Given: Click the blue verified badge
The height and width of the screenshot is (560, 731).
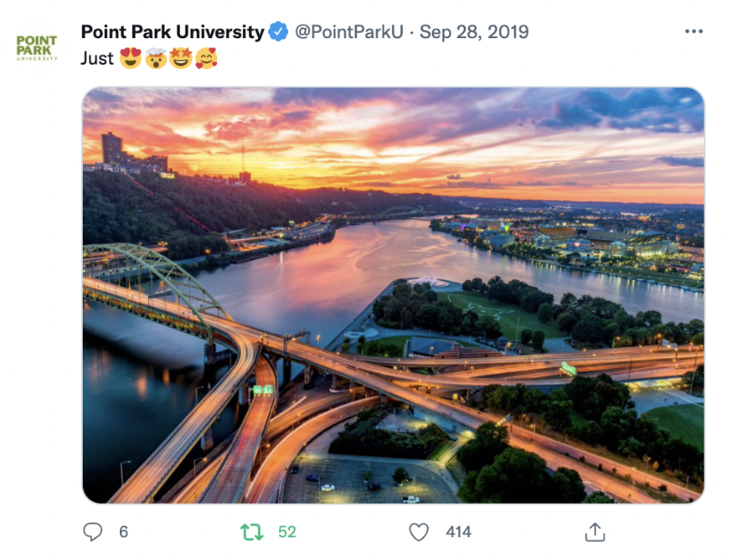Looking at the screenshot, I should point(278,31).
